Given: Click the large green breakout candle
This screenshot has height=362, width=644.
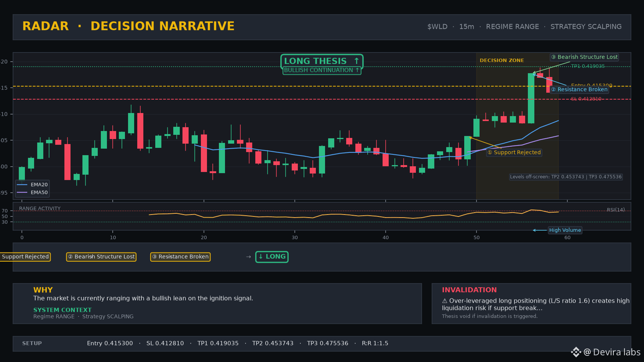Looking at the screenshot, I should 531,98.
